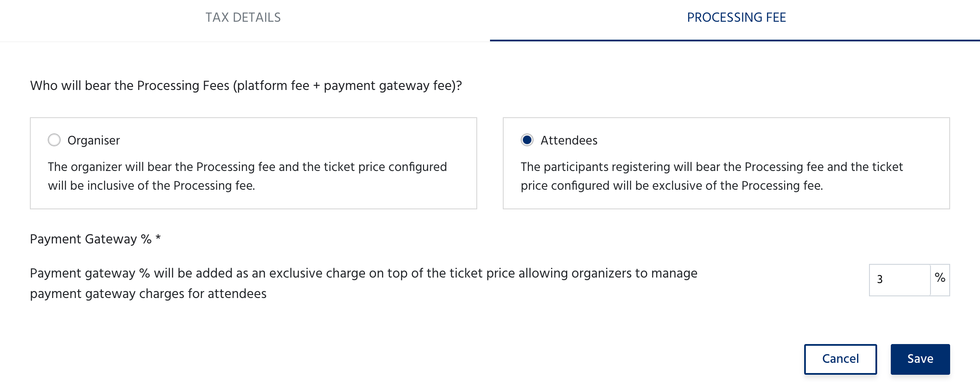The height and width of the screenshot is (382, 980).
Task: Click the % suffix beside the input
Action: coord(940,279)
